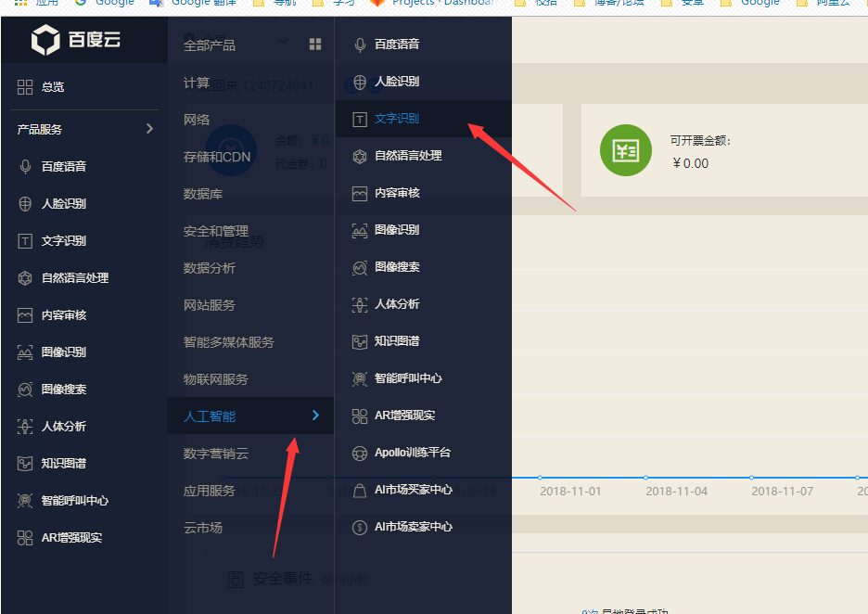
Task: Select the 智能多媒体服务 category
Action: [x=229, y=342]
